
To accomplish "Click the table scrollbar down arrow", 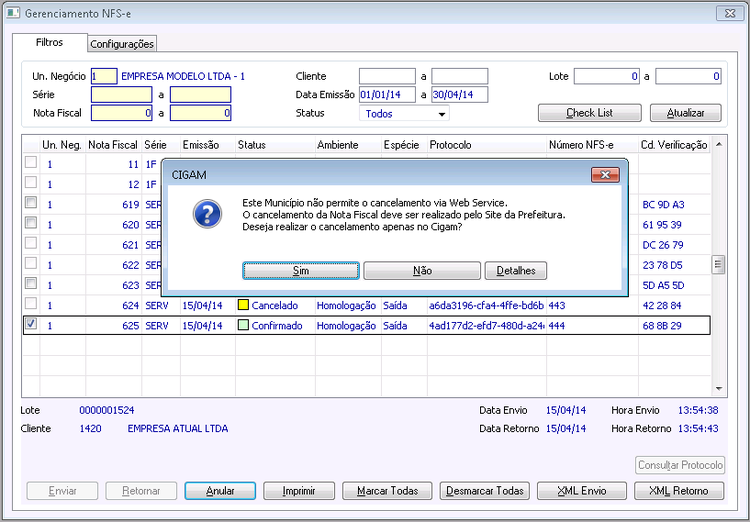I will pyautogui.click(x=718, y=389).
